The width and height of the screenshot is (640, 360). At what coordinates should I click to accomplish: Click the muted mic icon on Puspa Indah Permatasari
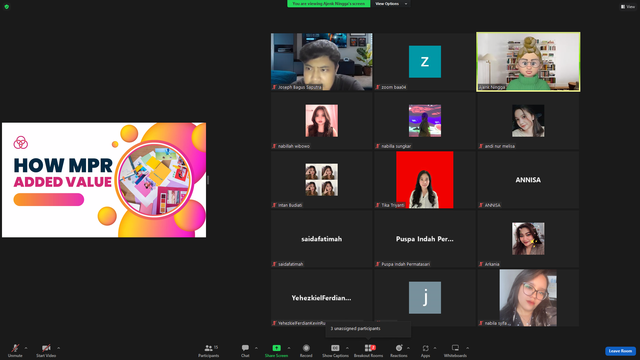click(378, 264)
